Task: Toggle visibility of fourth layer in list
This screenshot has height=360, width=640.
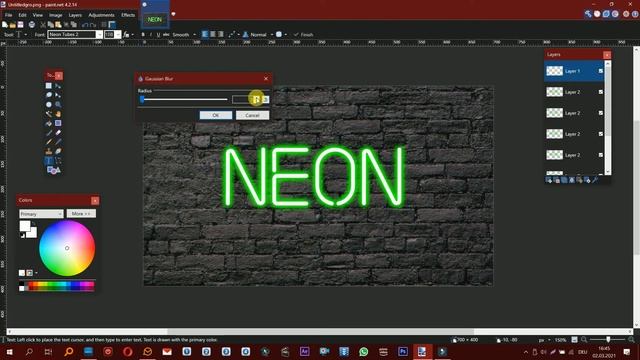Action: coord(600,134)
